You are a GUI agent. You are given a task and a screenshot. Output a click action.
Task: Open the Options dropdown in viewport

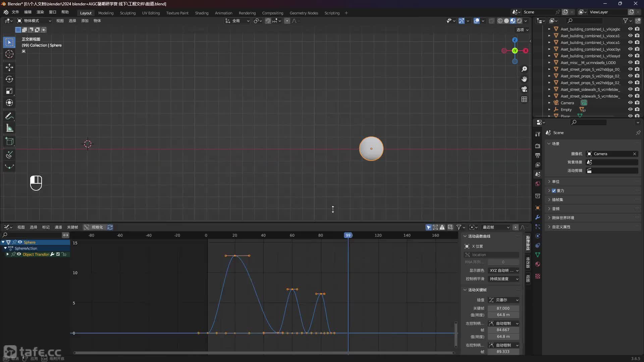pos(522,30)
